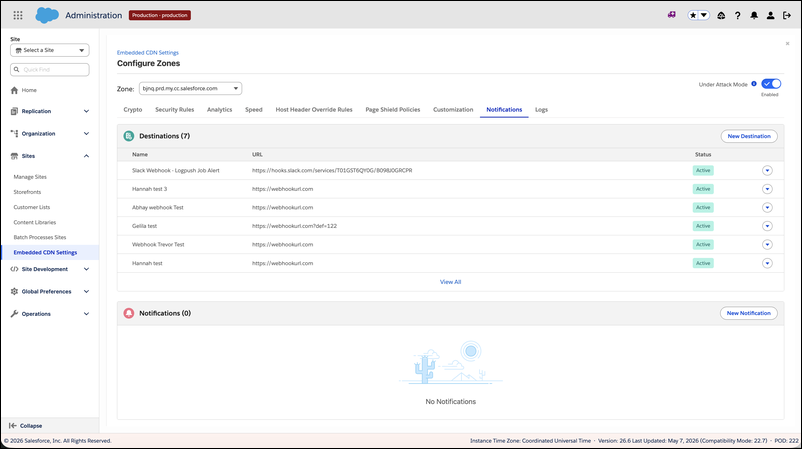The width and height of the screenshot is (802, 449).
Task: Click the Global Preferences gear icon
Action: click(x=14, y=291)
